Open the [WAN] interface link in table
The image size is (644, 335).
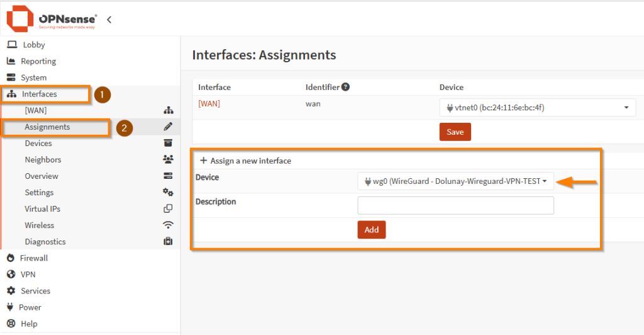(x=209, y=104)
